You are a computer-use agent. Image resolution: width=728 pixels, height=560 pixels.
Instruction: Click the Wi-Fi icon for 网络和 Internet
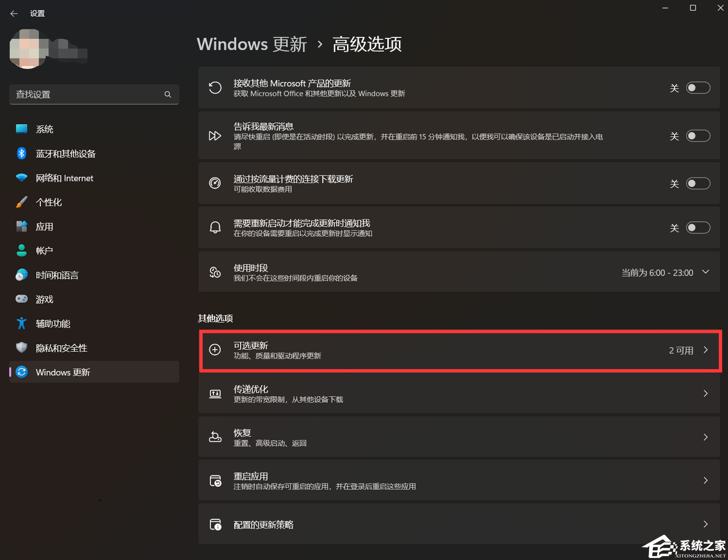pos(21,178)
